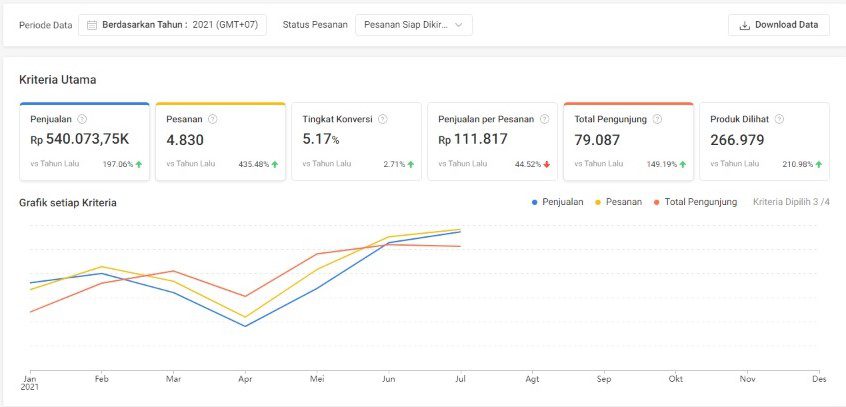Select the Produk Dilihat metric card
The width and height of the screenshot is (846, 407).
pyautogui.click(x=765, y=141)
